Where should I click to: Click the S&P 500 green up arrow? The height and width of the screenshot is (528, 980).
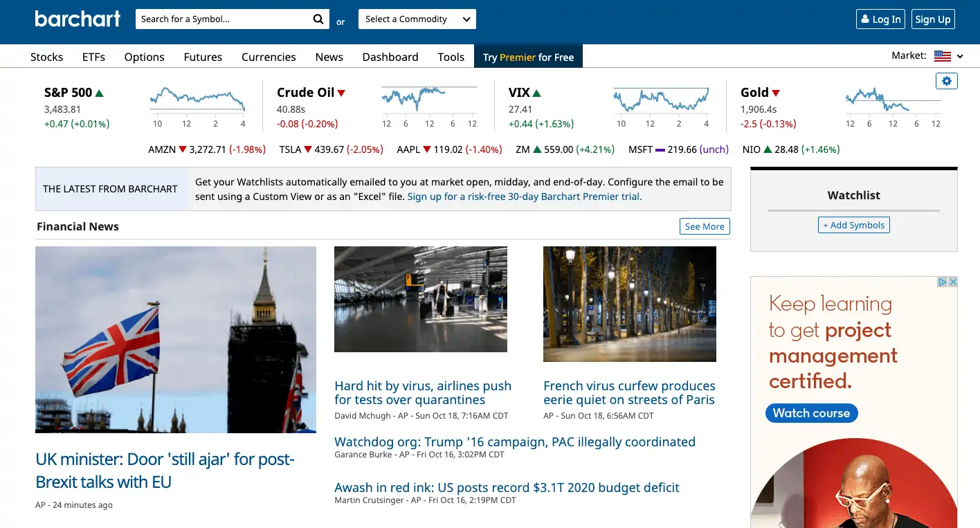(x=100, y=93)
